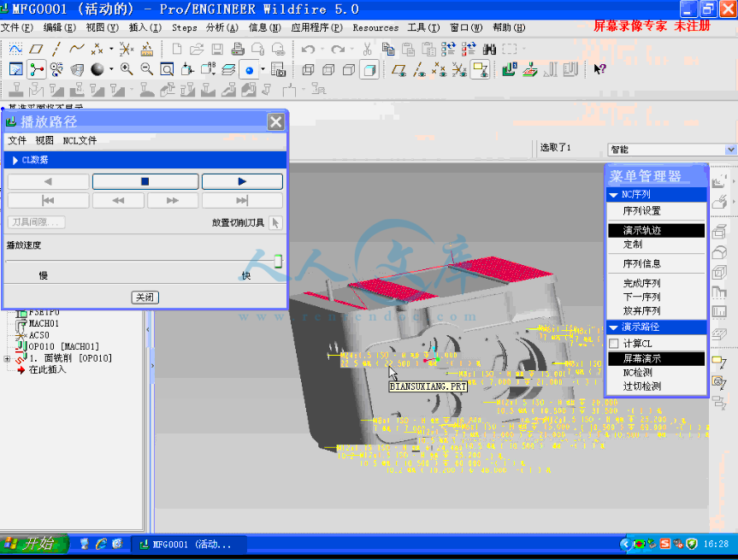
Task: Open dropdown arrow beside shaded sphere icon
Action: [111, 69]
